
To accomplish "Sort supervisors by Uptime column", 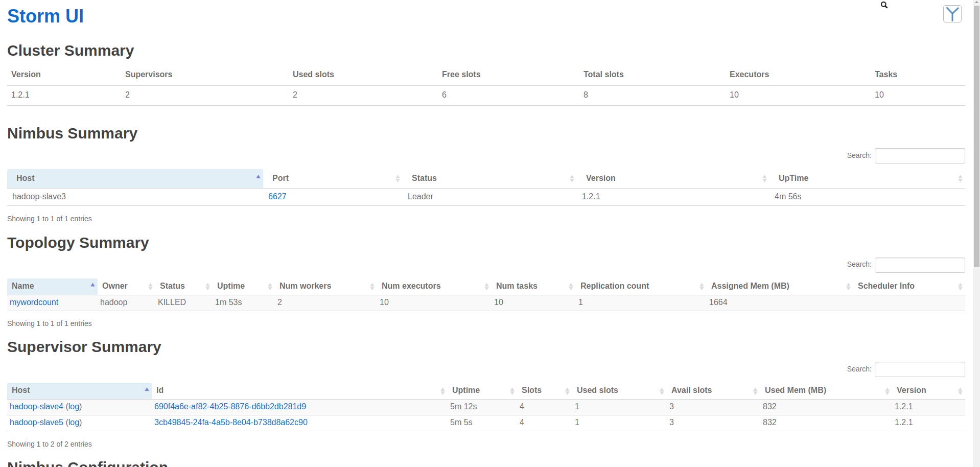I will [482, 390].
